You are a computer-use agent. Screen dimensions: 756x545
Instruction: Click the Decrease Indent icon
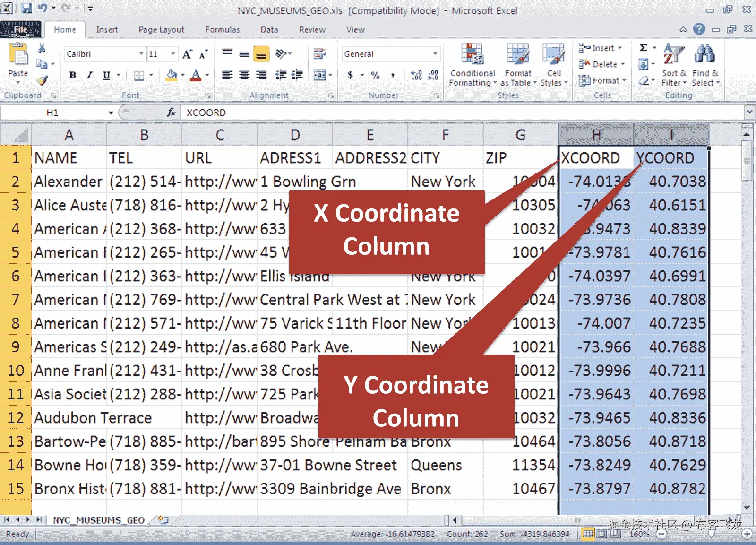pyautogui.click(x=281, y=75)
